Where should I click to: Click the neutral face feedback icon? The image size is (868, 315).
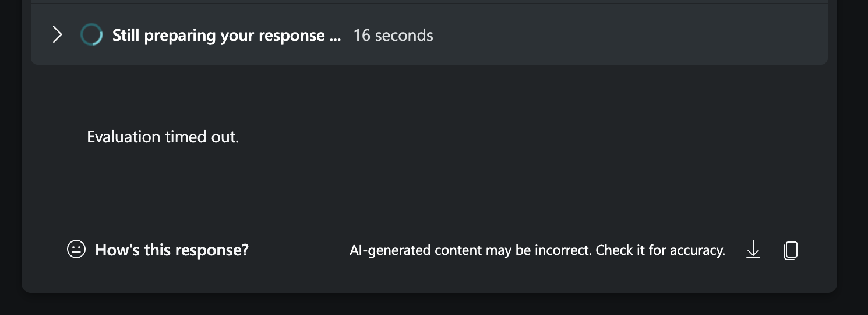point(76,250)
